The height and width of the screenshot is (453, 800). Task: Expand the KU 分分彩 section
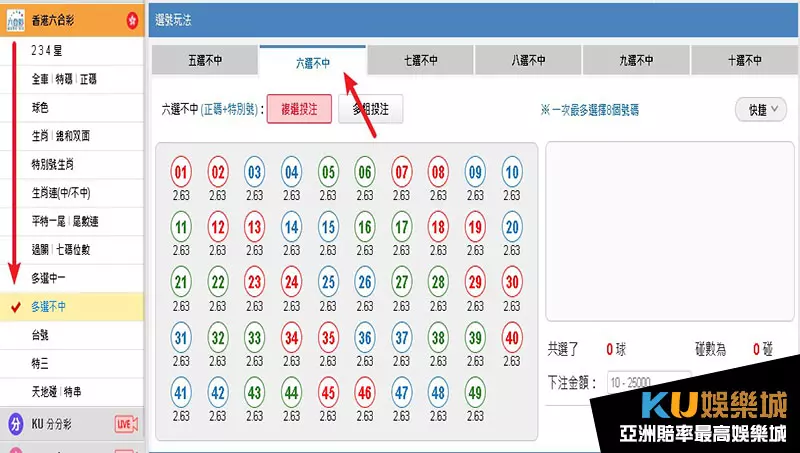click(60, 425)
